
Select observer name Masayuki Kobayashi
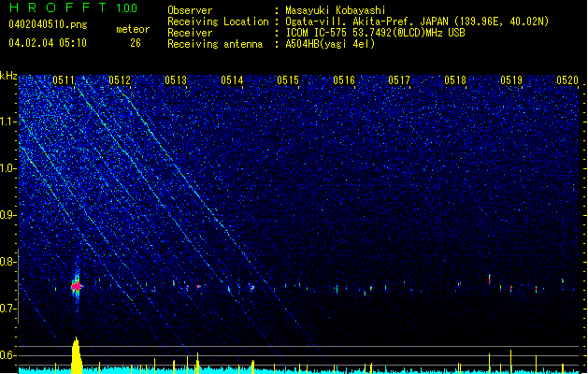(336, 10)
